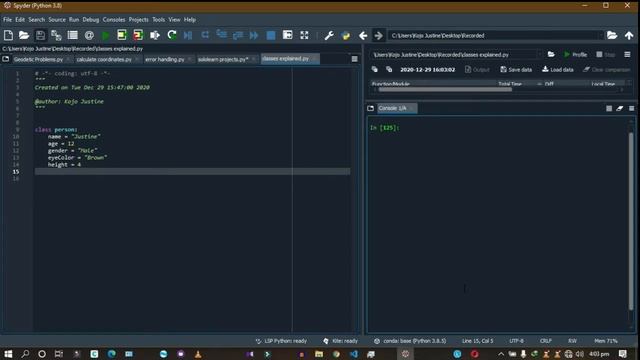Viewport: 640px width, 360px height.
Task: Open the Consoles menu
Action: [x=114, y=20]
